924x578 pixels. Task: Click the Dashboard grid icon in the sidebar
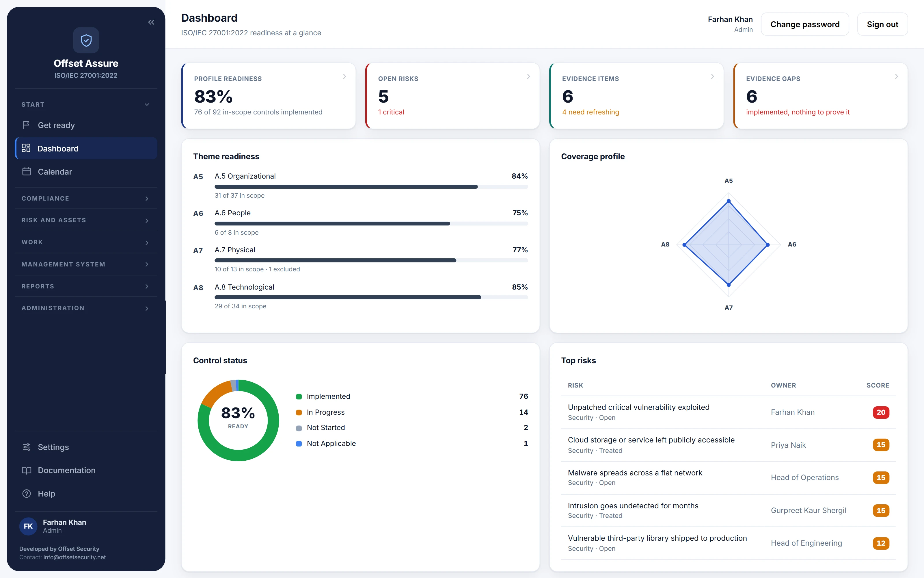pyautogui.click(x=26, y=148)
